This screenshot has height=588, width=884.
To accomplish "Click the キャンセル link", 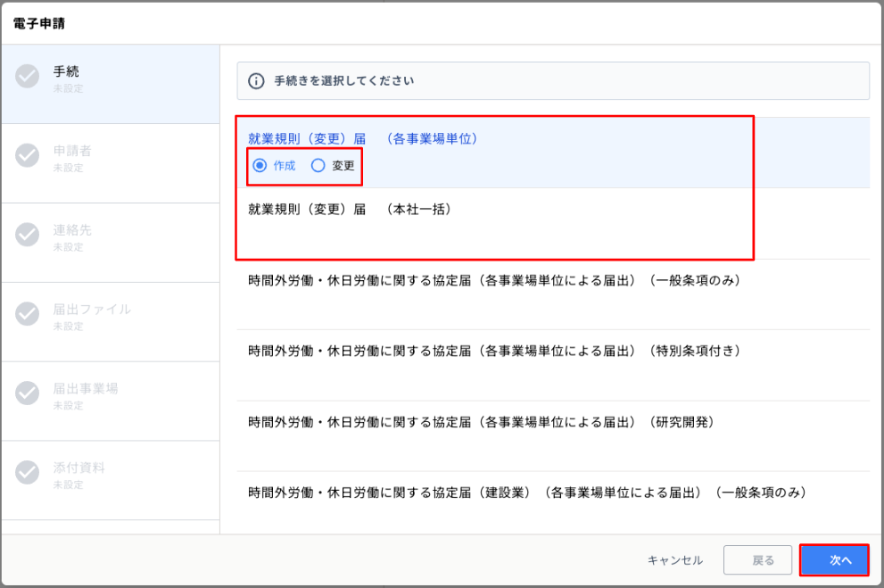I will point(675,560).
